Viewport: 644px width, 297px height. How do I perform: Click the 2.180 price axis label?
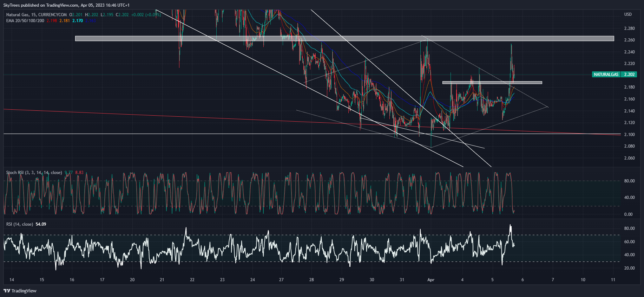click(630, 87)
